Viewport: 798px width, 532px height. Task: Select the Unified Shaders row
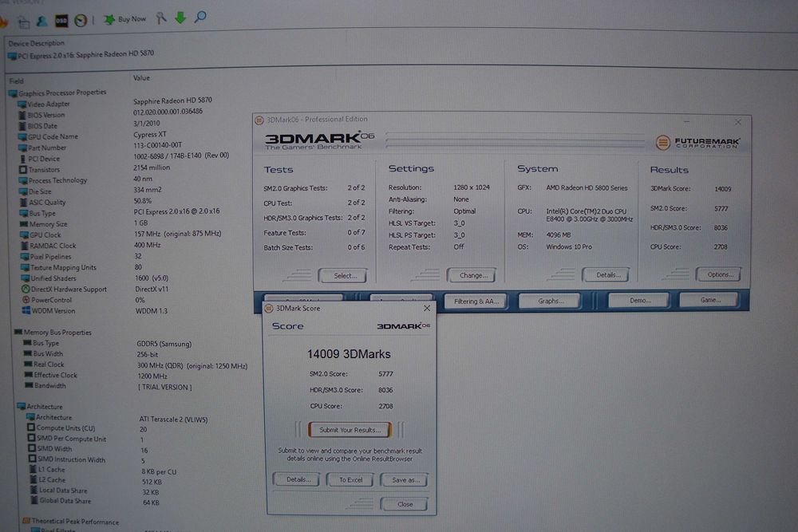[x=95, y=278]
